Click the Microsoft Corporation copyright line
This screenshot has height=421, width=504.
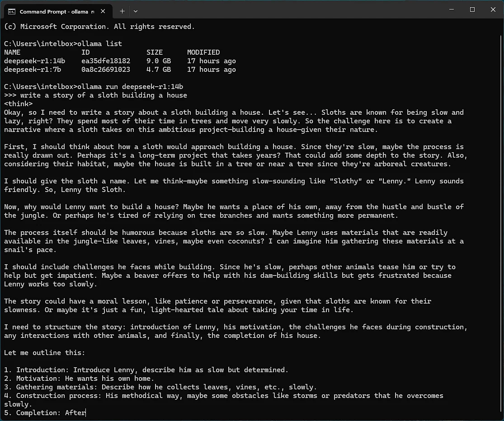(99, 27)
